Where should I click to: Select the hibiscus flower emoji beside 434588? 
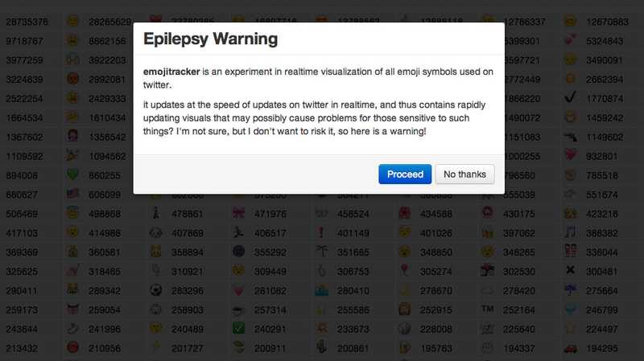tap(405, 213)
